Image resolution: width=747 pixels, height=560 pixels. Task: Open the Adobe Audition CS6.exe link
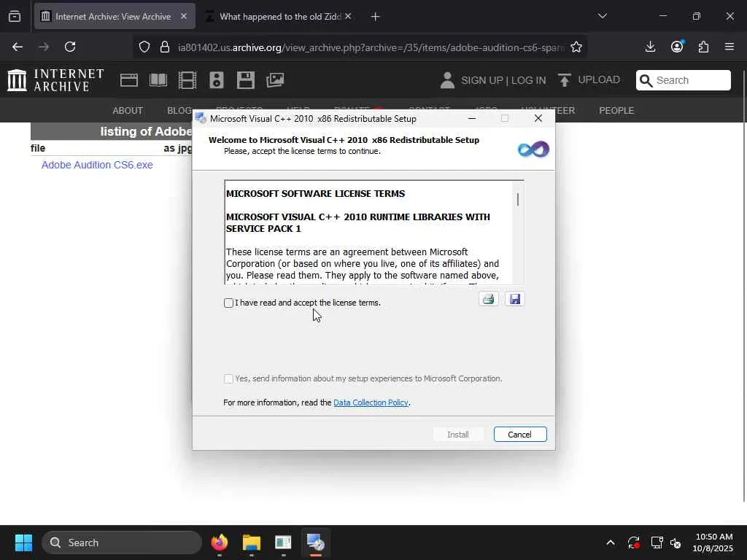(97, 165)
